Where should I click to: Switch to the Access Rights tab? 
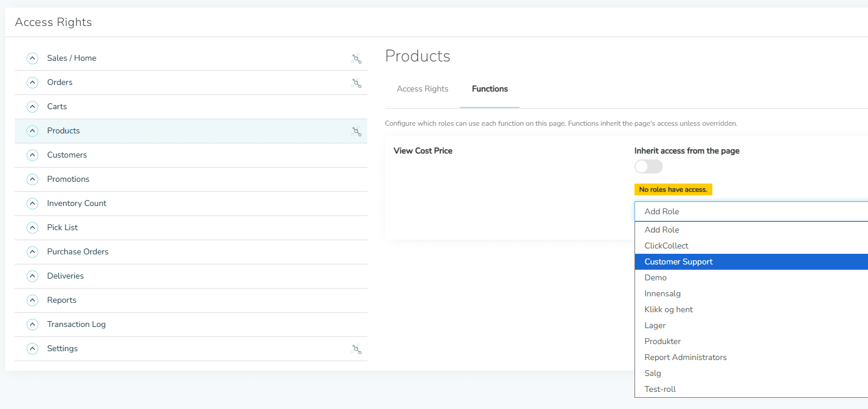[x=423, y=89]
